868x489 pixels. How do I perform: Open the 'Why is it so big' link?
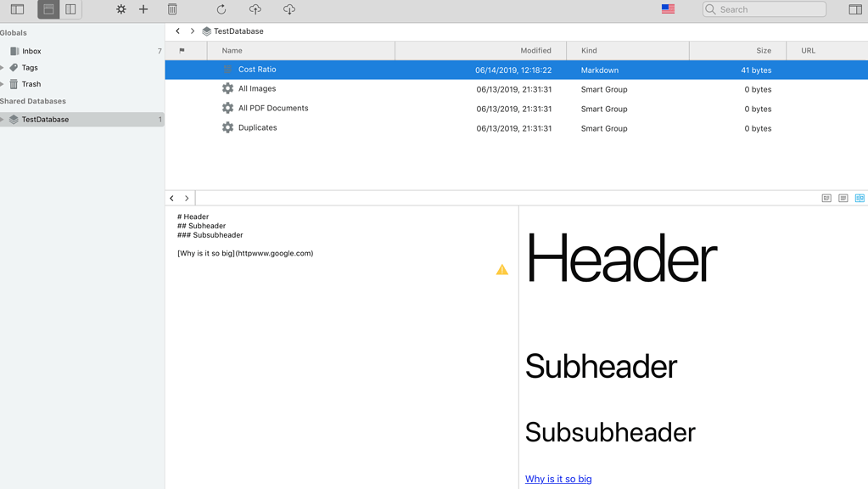pos(558,479)
